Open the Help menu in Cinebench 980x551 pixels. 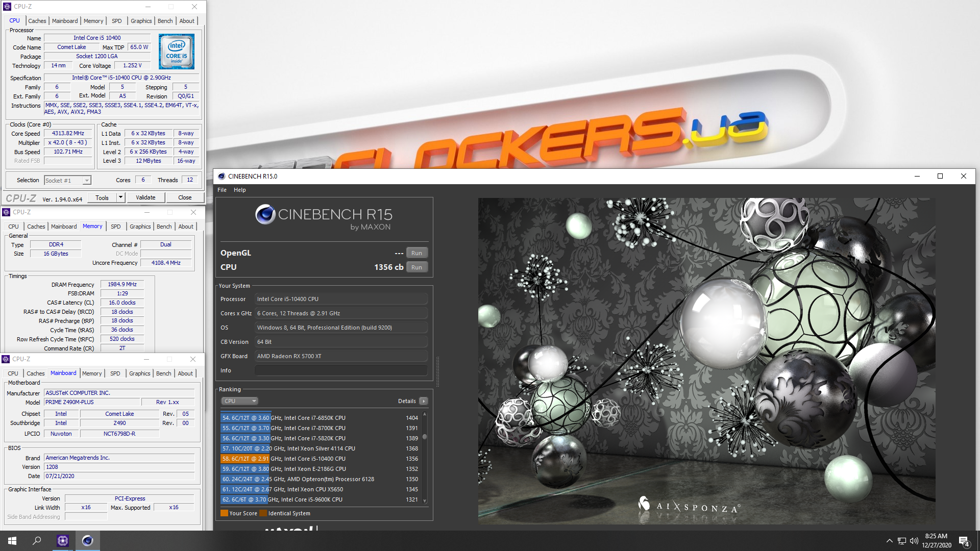tap(240, 190)
